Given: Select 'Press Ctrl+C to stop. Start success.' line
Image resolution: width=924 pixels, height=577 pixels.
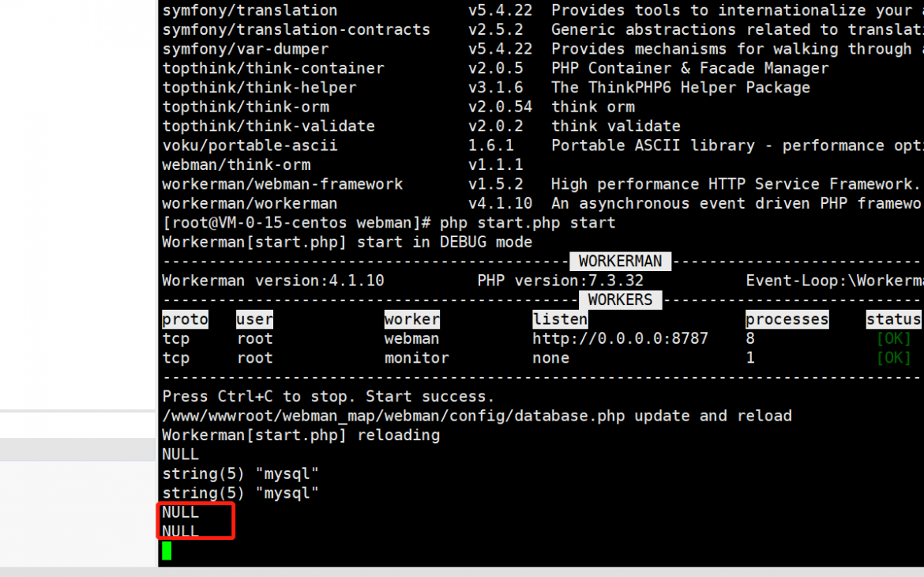Looking at the screenshot, I should tap(329, 397).
